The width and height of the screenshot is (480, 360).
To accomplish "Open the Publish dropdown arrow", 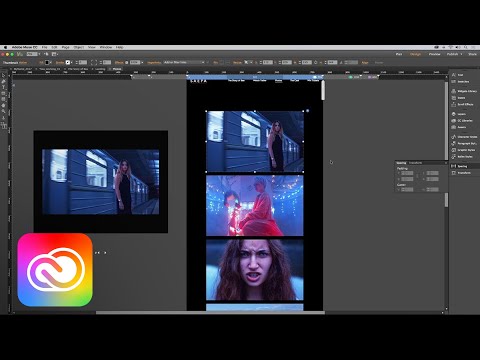I will coord(461,54).
